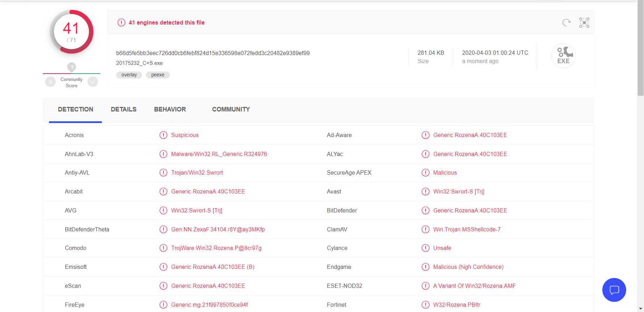Click the overlay tag
Image resolution: width=644 pixels, height=312 pixels.
point(129,75)
